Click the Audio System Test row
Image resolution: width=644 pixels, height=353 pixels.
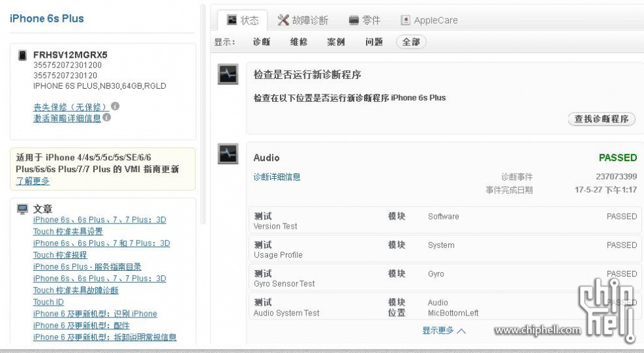pos(445,308)
